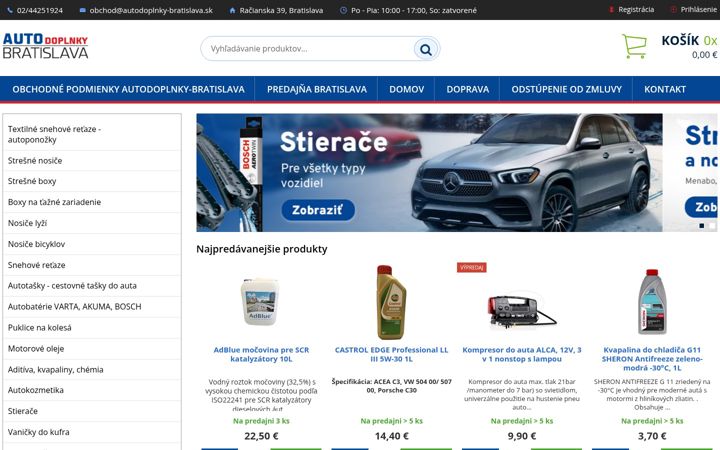The width and height of the screenshot is (720, 450).
Task: Open Castrol Edge Professional LL III 5W-30 1L
Action: (x=391, y=354)
